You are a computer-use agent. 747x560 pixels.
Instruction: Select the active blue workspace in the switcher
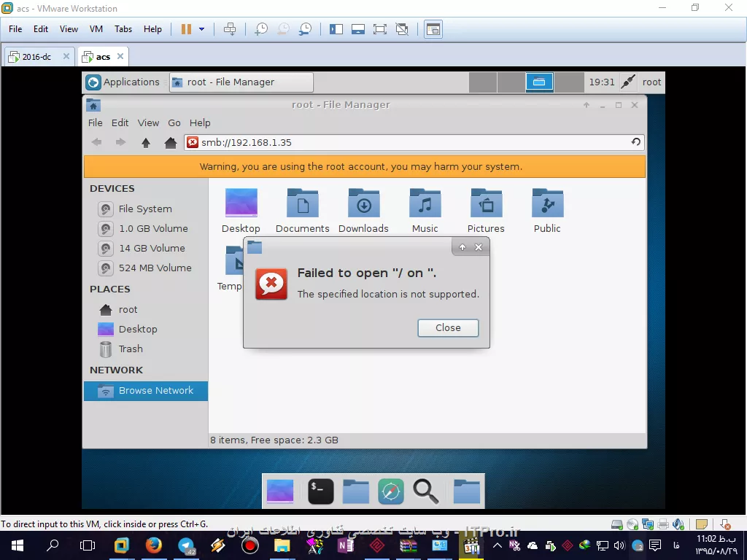tap(539, 82)
